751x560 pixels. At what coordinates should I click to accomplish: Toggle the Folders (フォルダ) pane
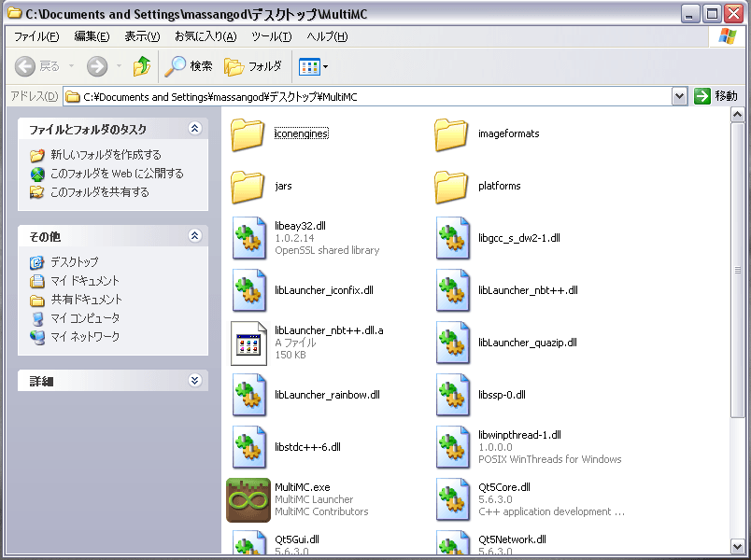pyautogui.click(x=253, y=66)
